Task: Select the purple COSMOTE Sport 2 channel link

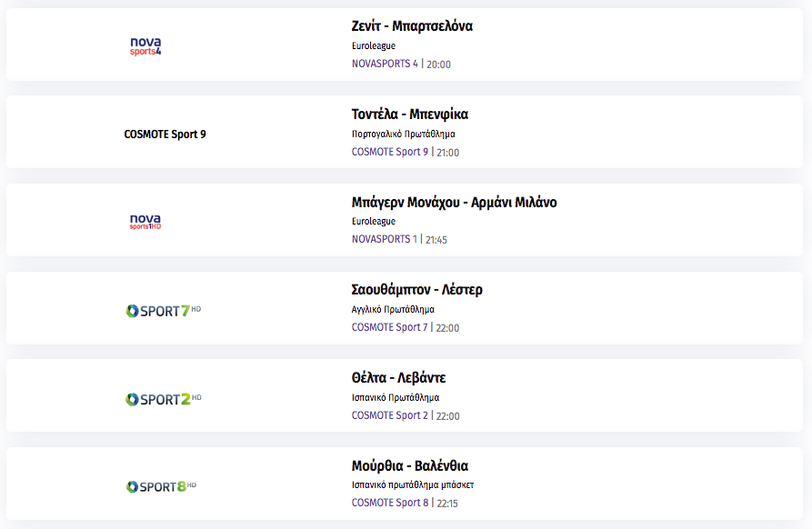Action: tap(390, 415)
